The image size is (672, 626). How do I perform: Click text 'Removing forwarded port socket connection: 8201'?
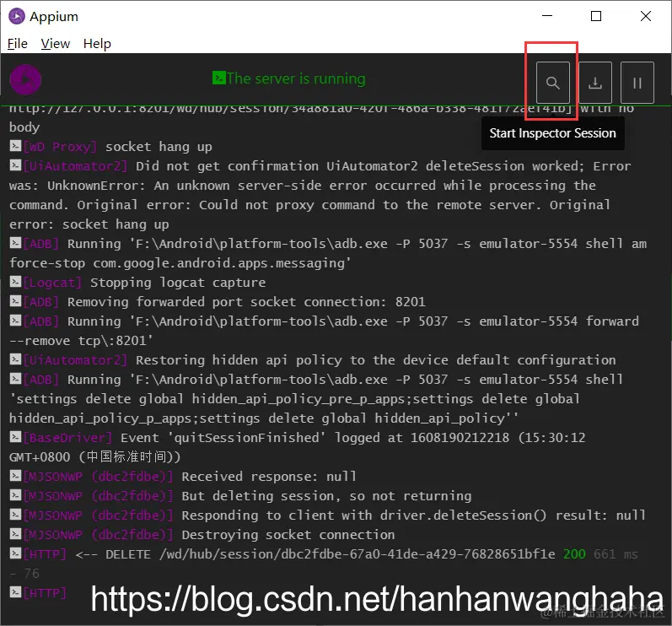pos(246,302)
